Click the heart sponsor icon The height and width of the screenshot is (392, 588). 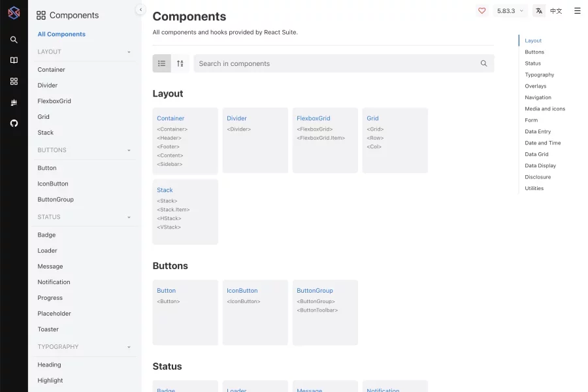pos(482,11)
